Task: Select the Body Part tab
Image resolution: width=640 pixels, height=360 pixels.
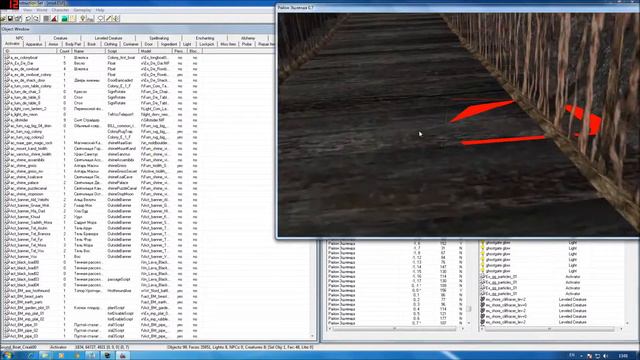Action: click(x=73, y=44)
